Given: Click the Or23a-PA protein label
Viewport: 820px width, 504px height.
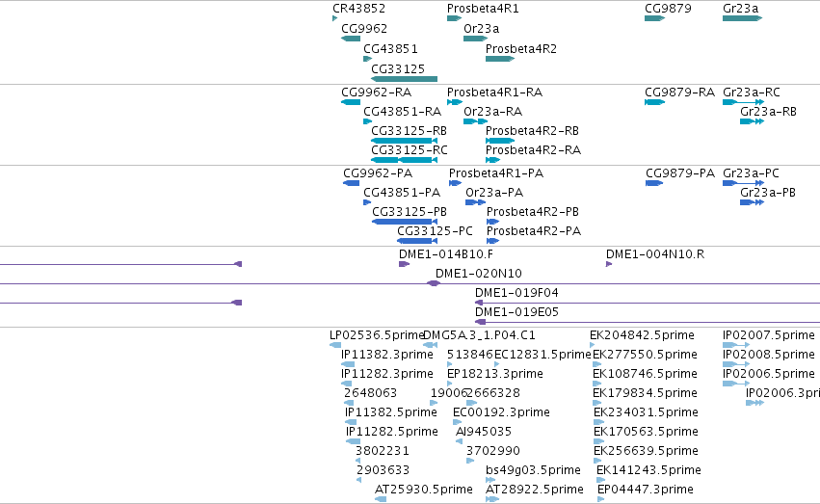Looking at the screenshot, I should [x=494, y=193].
